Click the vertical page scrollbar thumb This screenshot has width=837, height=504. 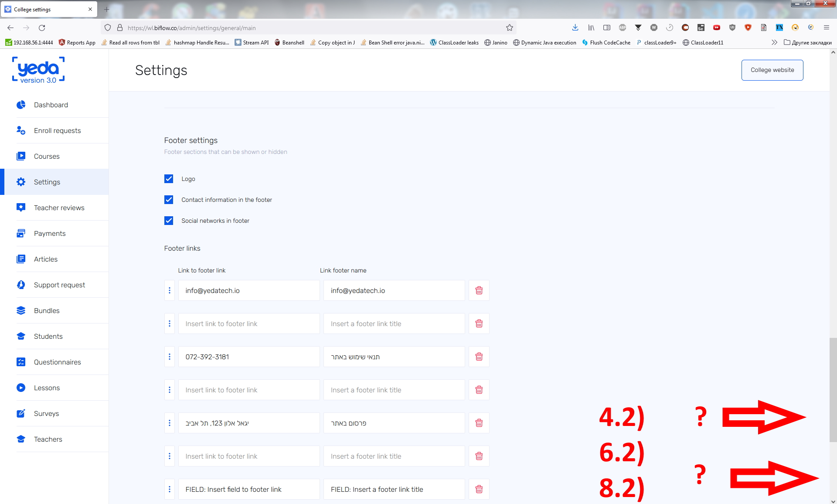[833, 389]
